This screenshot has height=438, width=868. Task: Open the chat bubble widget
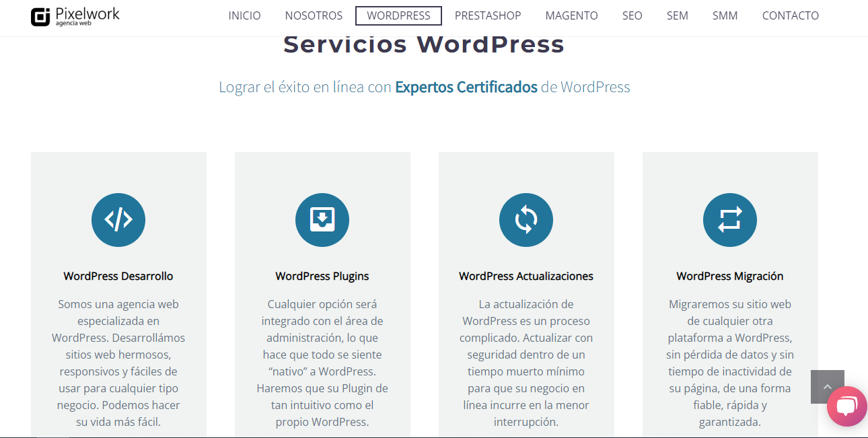click(847, 406)
